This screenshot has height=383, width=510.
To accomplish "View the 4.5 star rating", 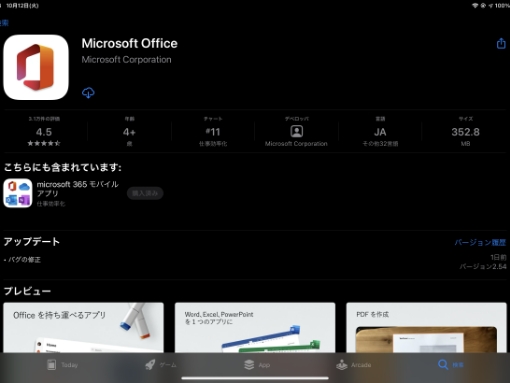I will [x=44, y=132].
